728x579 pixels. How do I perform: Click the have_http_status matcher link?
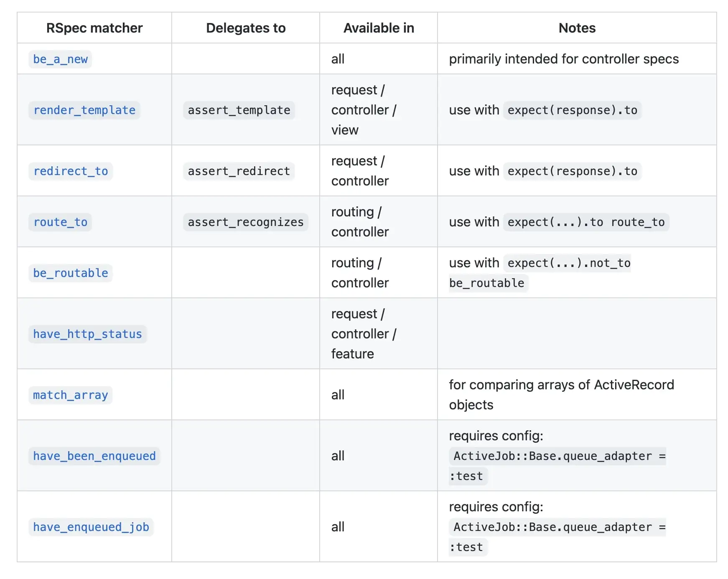click(x=87, y=334)
